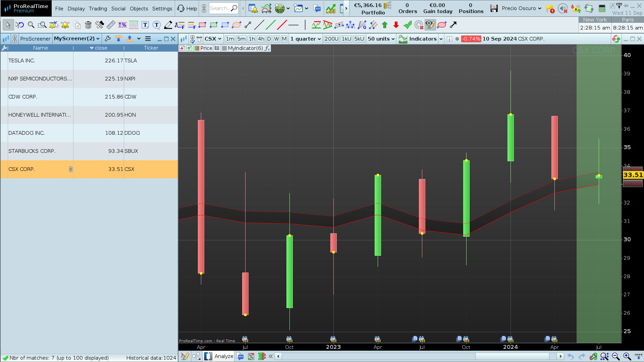This screenshot has height=362, width=644.
Task: Select the green trend line tool
Action: (x=270, y=25)
